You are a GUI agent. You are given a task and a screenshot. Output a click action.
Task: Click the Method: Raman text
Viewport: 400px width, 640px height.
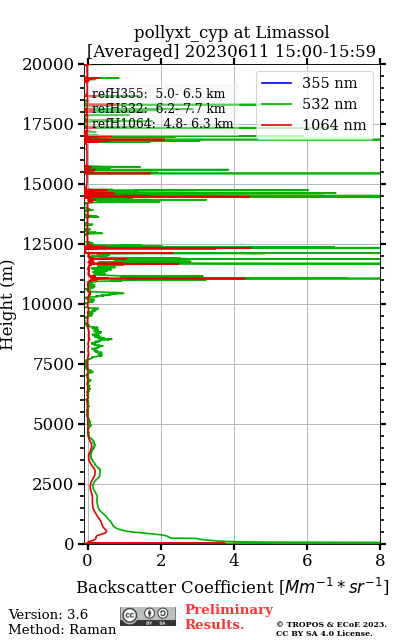(x=62, y=629)
